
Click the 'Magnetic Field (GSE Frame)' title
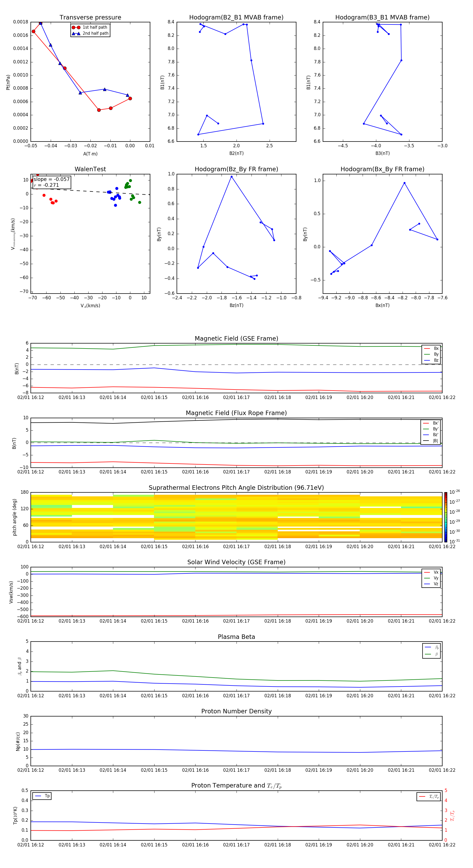pyautogui.click(x=236, y=339)
